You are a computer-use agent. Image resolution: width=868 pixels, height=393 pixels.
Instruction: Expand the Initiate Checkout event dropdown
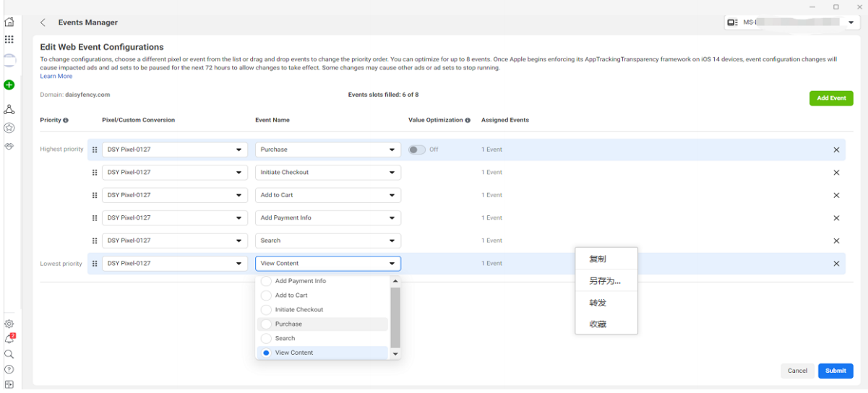327,173
